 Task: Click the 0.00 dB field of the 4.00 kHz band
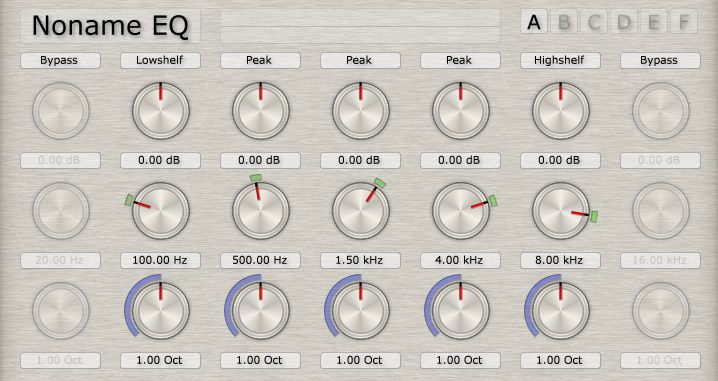click(460, 160)
